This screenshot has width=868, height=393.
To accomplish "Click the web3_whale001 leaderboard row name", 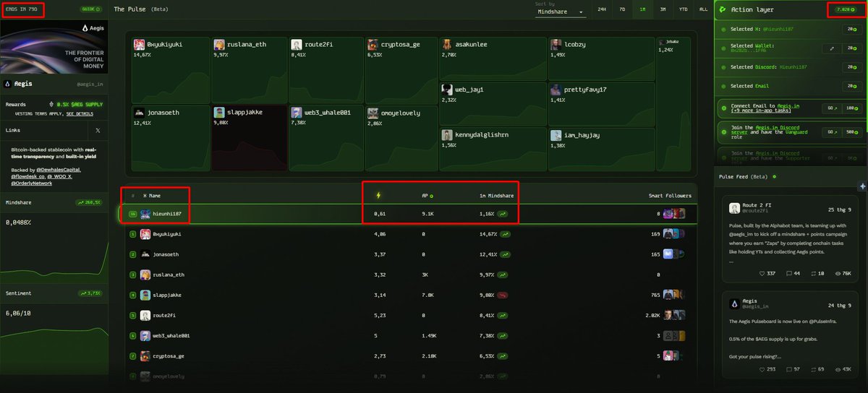I will coord(171,335).
